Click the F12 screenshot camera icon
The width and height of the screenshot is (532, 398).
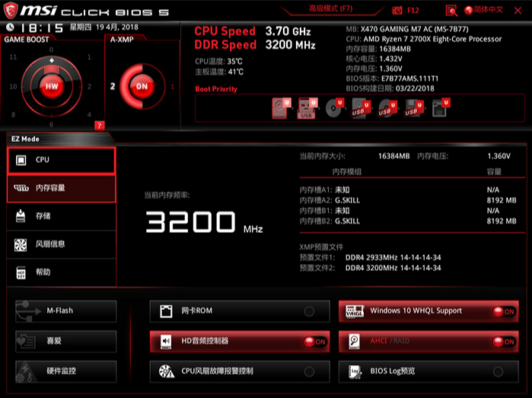(398, 10)
